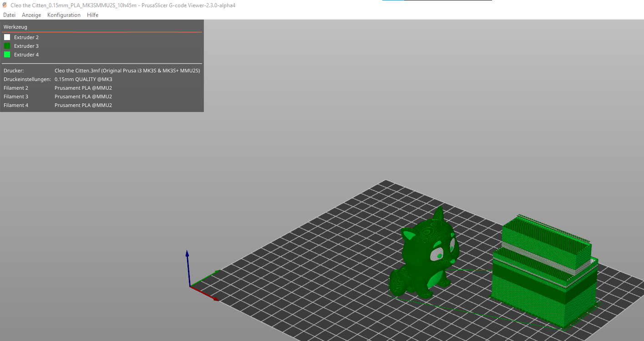Open the Hilfe menu
The height and width of the screenshot is (341, 644).
pyautogui.click(x=92, y=15)
